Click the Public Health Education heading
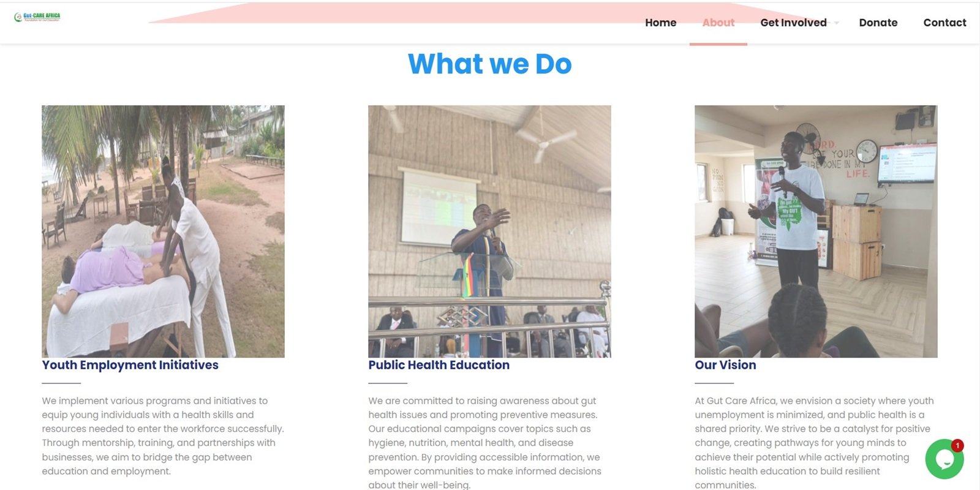The height and width of the screenshot is (490, 980). tap(439, 365)
